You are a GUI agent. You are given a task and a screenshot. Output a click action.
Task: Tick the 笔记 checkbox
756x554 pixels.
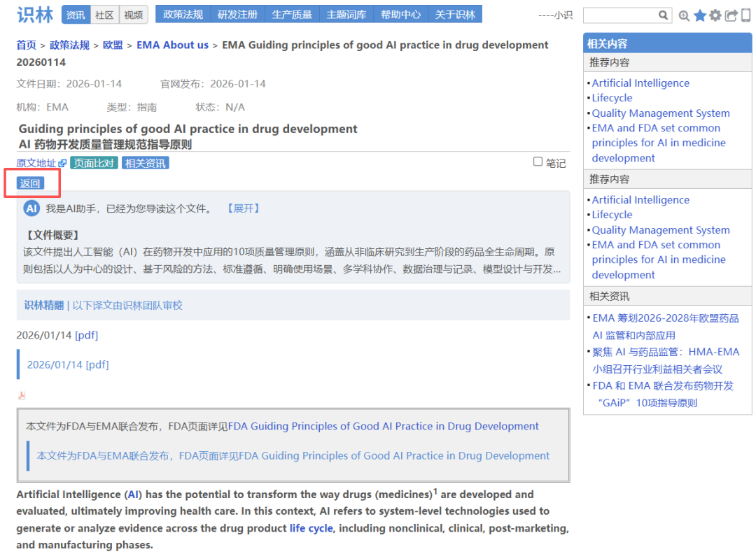(x=538, y=162)
